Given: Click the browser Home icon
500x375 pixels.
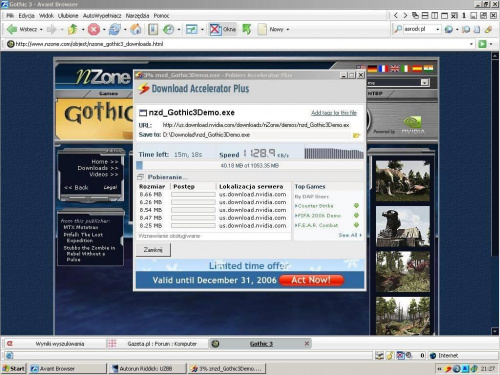Looking at the screenshot, I should tap(135, 30).
